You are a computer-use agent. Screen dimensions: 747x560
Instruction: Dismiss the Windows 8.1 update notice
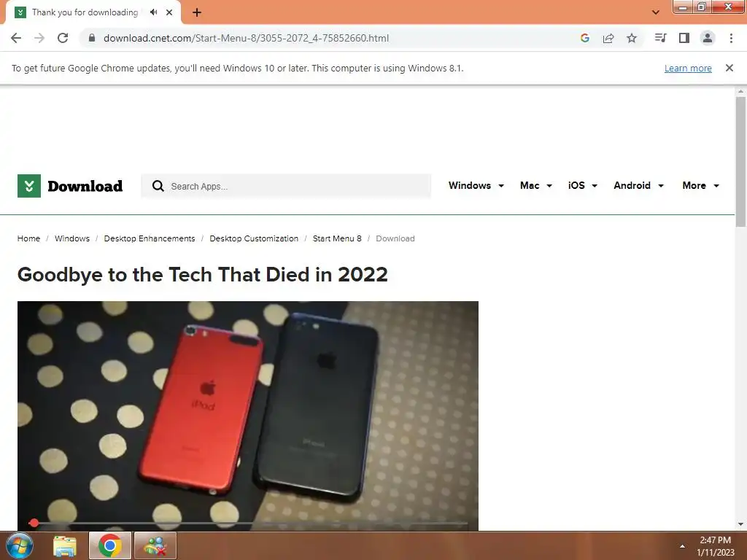tap(729, 68)
